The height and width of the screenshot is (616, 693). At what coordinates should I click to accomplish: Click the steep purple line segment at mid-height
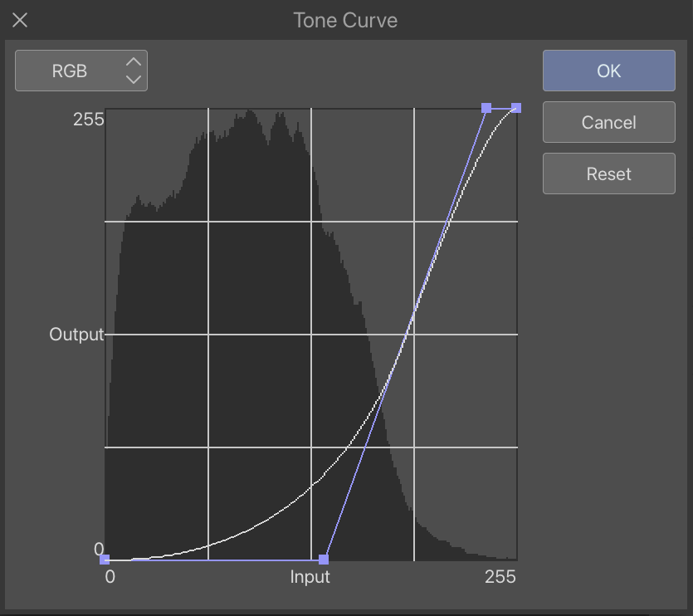406,335
